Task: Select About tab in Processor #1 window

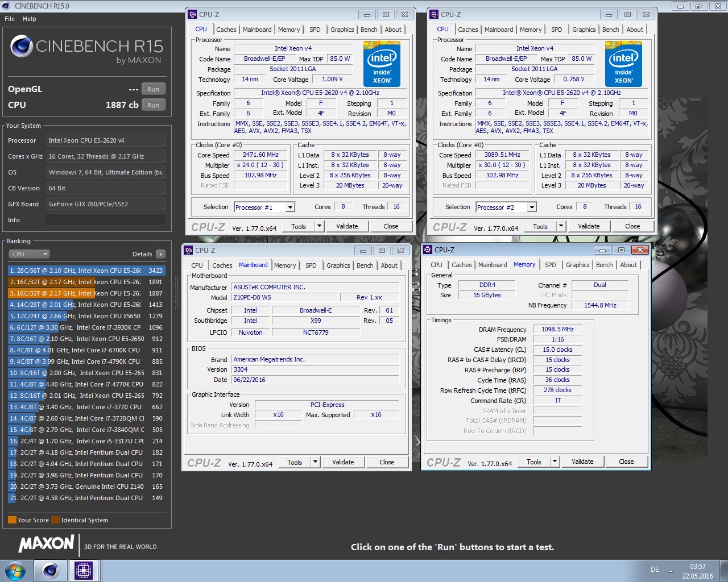Action: [x=393, y=30]
